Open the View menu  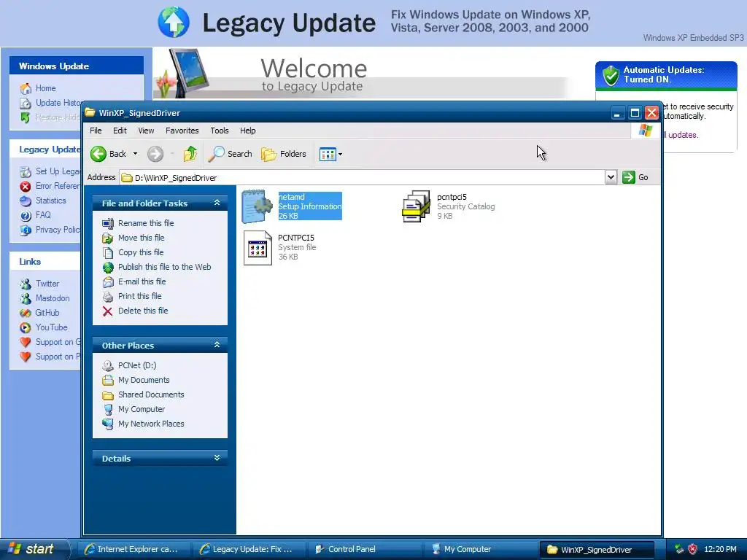[x=146, y=131]
